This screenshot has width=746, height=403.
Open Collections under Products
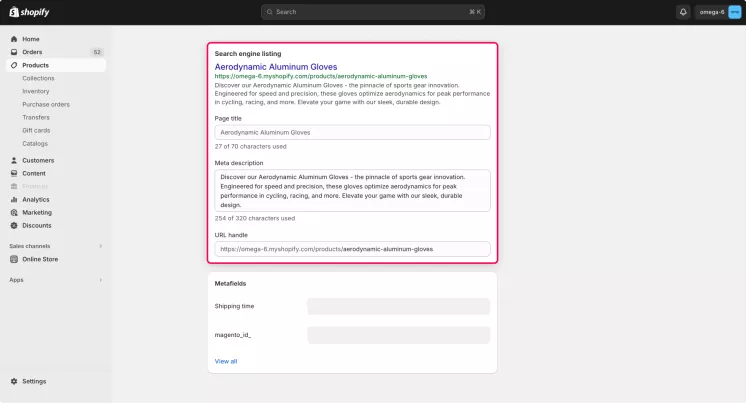pyautogui.click(x=38, y=78)
